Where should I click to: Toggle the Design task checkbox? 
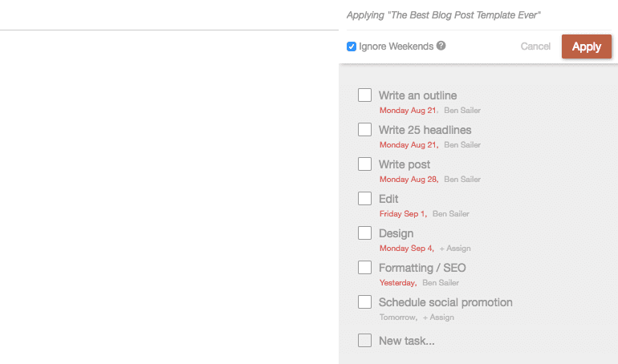pos(364,233)
